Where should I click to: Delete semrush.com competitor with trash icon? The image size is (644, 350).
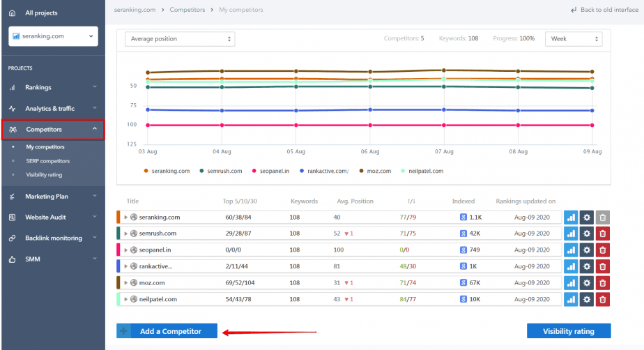click(602, 234)
